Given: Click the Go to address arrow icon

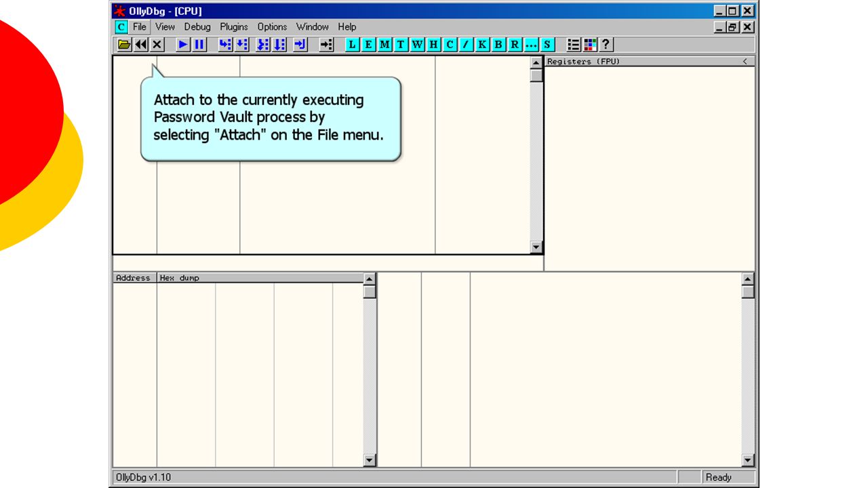Looking at the screenshot, I should 326,45.
